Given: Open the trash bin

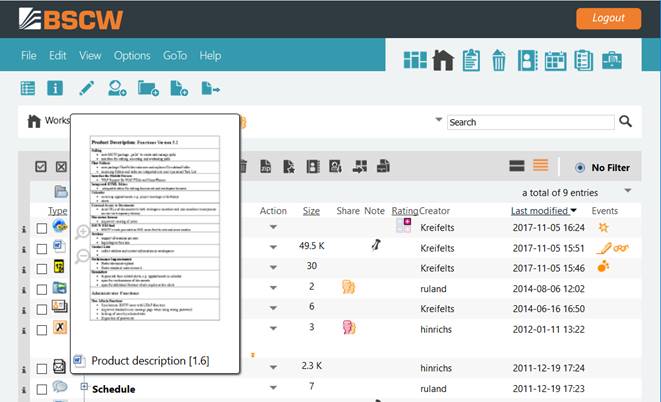Looking at the screenshot, I should (x=499, y=60).
